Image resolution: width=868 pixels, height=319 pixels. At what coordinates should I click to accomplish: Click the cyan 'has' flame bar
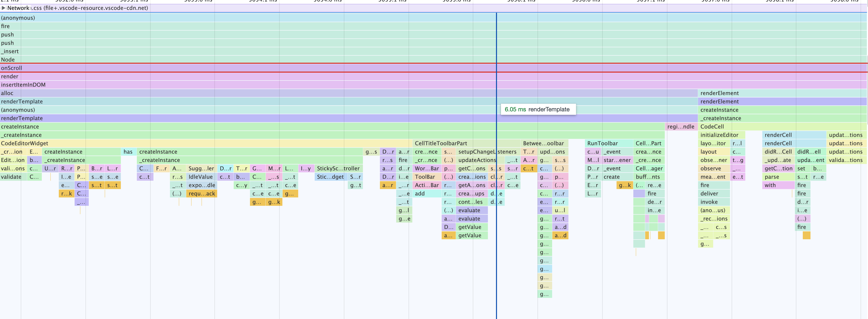point(128,152)
